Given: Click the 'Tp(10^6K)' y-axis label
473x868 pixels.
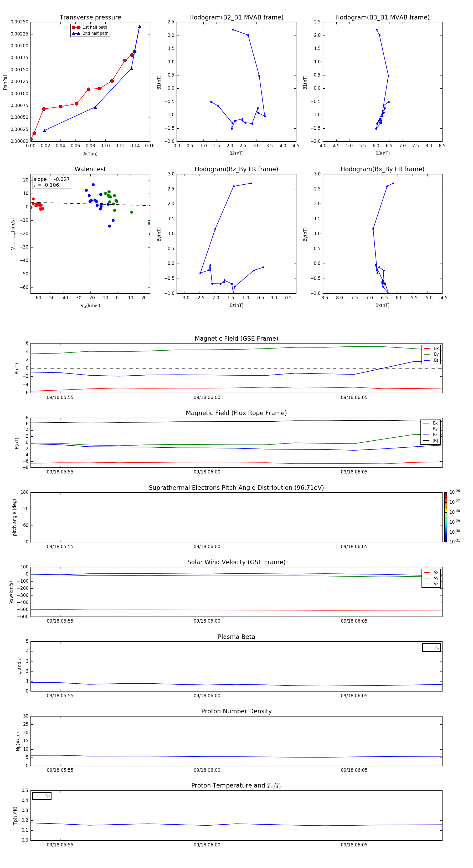Looking at the screenshot, I should click(15, 815).
